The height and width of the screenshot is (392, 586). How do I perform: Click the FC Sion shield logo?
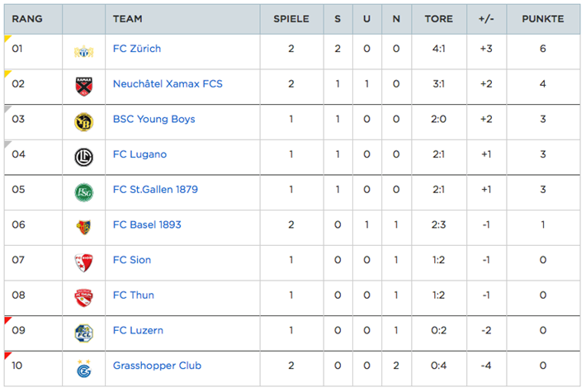point(83,262)
